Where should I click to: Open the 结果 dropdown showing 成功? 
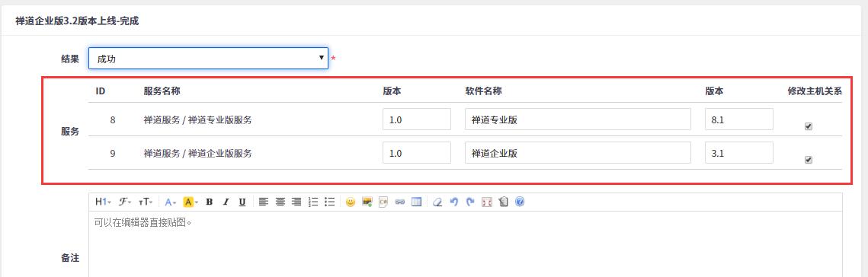click(x=208, y=58)
